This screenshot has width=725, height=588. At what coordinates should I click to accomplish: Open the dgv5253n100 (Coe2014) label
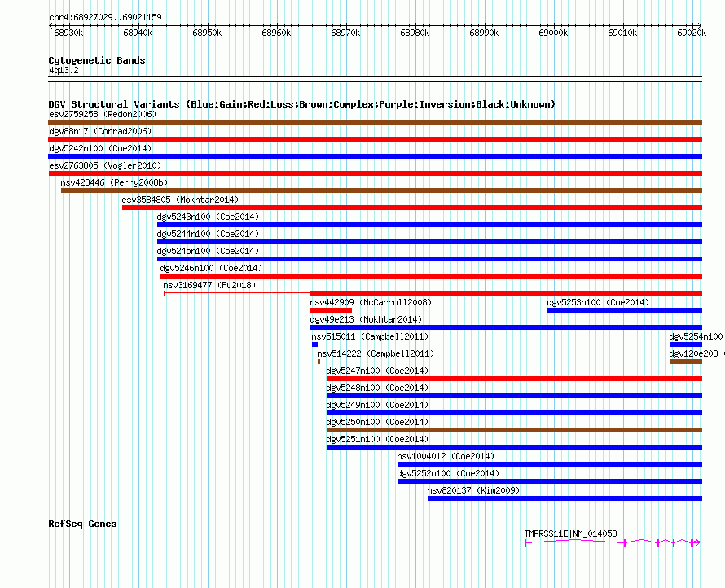tap(598, 302)
